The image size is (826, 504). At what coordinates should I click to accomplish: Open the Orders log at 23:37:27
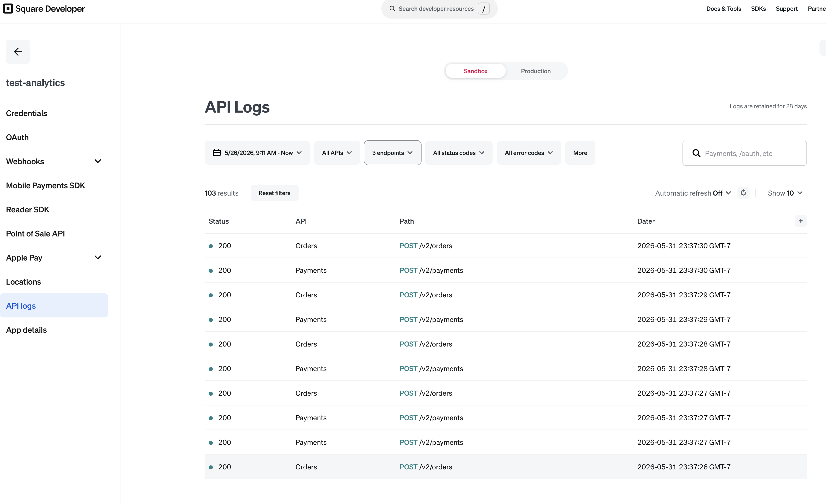506,393
